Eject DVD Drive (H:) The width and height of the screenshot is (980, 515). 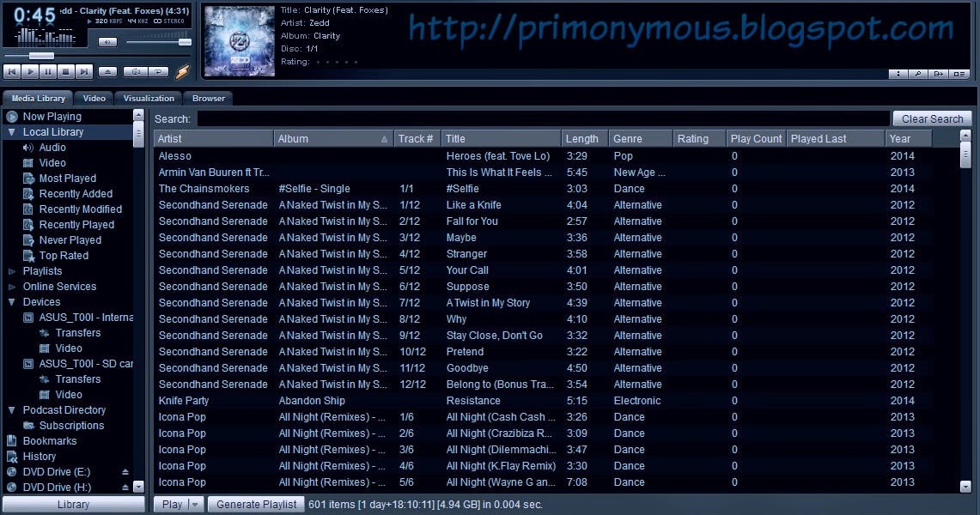point(125,488)
